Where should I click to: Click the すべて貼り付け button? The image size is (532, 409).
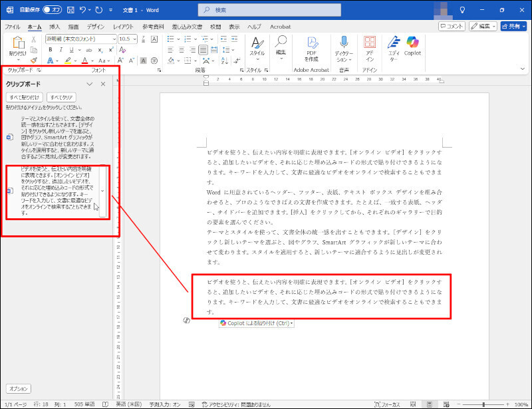[25, 97]
